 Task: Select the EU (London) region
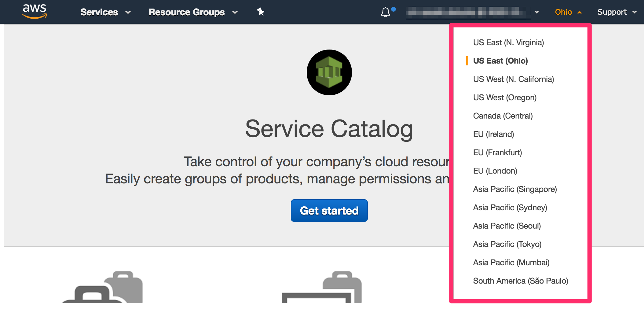495,171
